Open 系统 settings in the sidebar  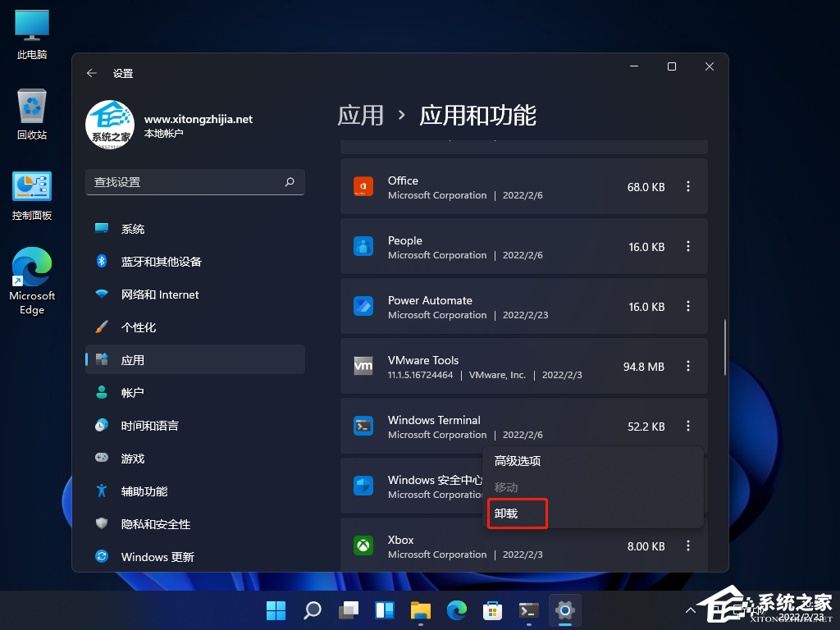133,229
